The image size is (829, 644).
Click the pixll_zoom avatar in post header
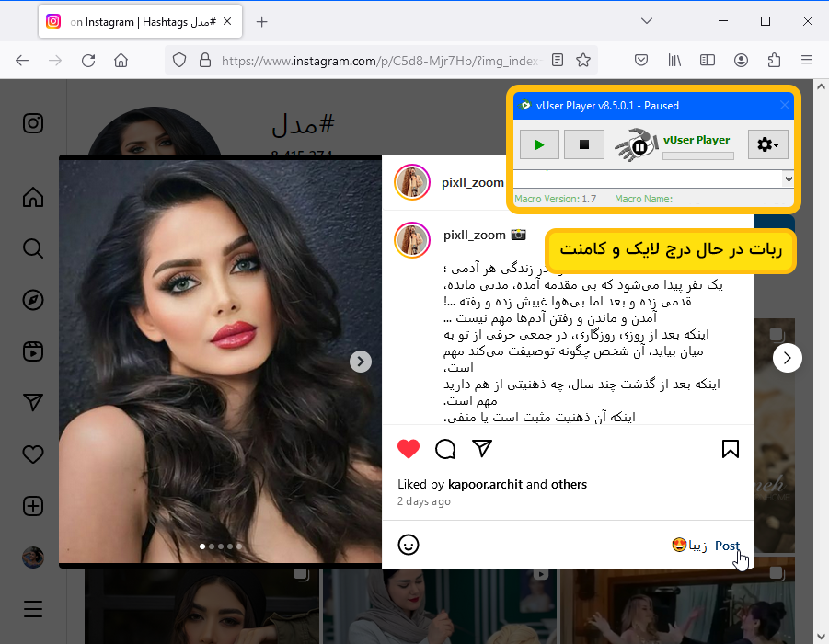pos(412,182)
